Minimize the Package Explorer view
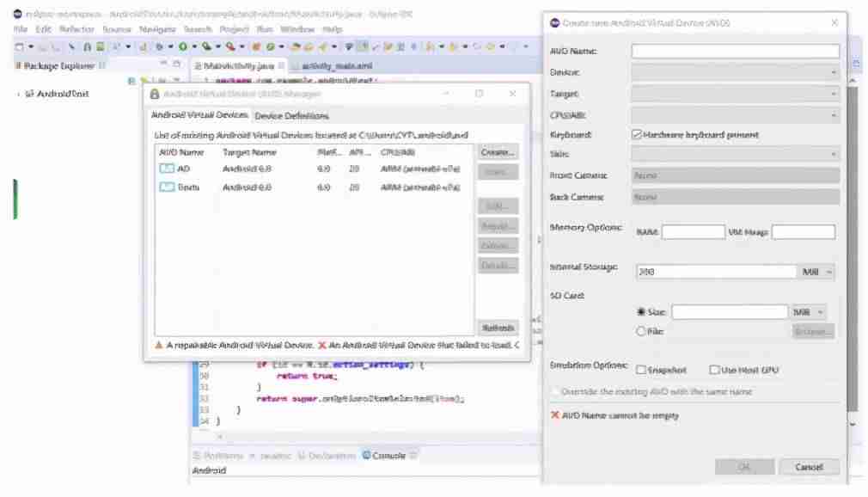 coord(164,64)
